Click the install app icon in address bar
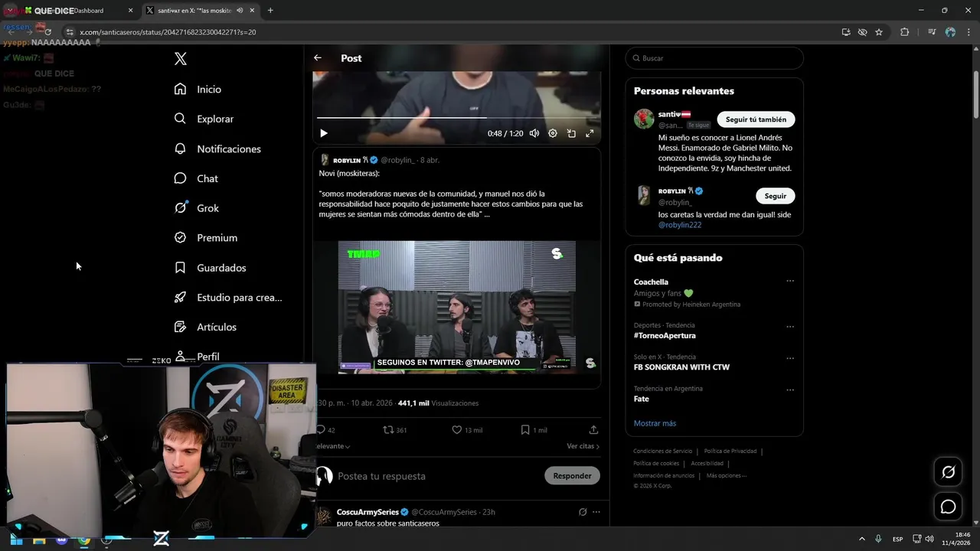980x551 pixels. coord(846,32)
